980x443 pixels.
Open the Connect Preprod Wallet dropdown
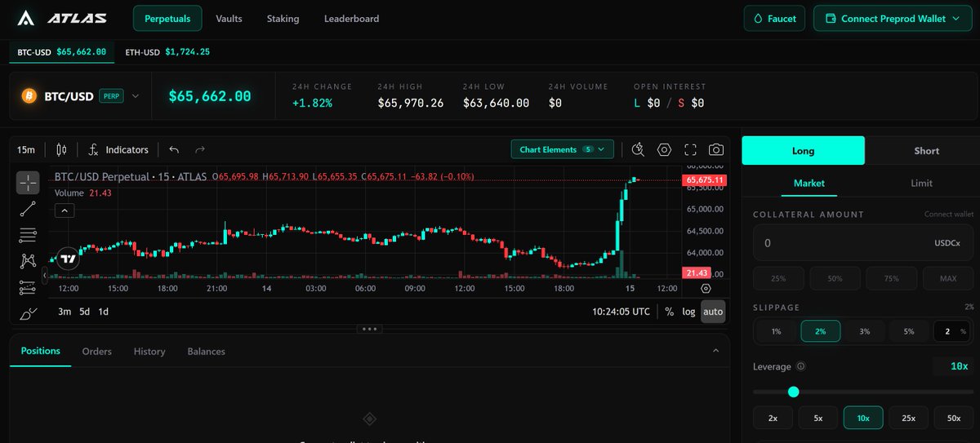(x=893, y=18)
